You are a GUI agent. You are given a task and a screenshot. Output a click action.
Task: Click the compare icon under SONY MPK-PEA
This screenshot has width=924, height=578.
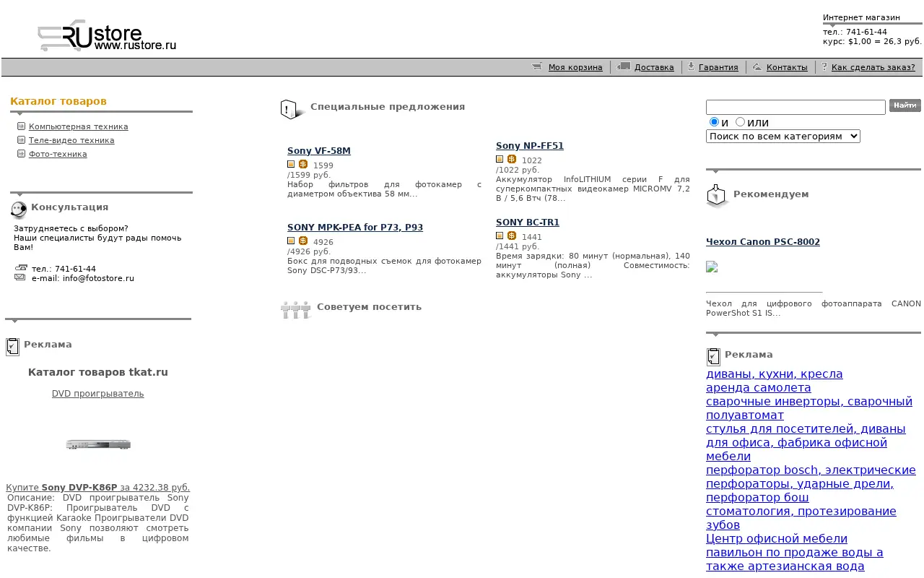click(291, 241)
